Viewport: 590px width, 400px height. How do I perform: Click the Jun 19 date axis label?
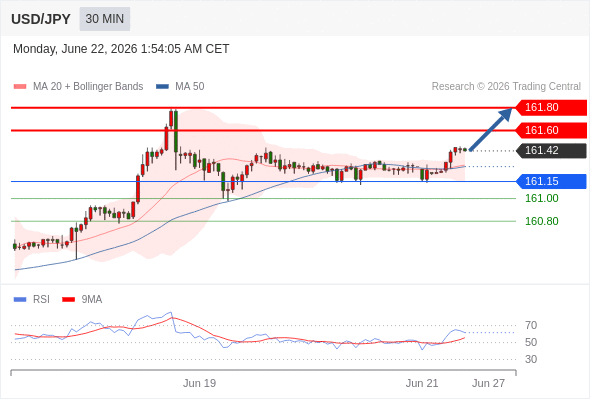[199, 383]
